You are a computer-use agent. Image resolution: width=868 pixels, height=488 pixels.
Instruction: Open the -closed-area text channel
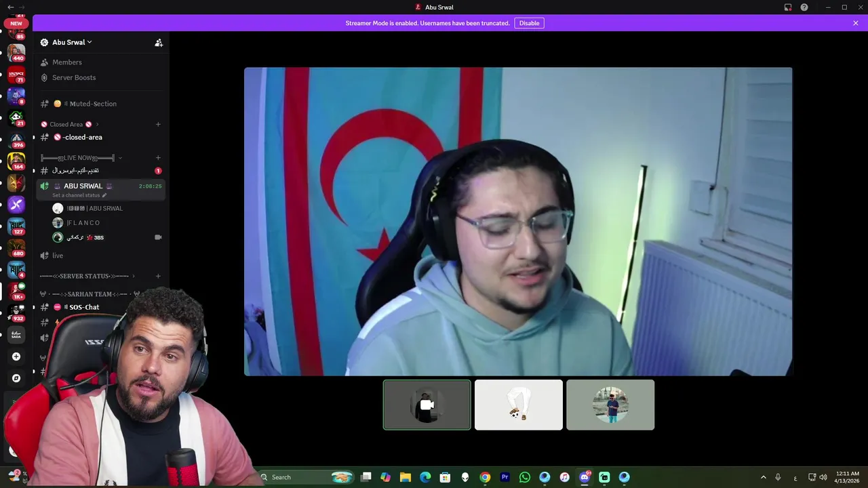[100, 137]
